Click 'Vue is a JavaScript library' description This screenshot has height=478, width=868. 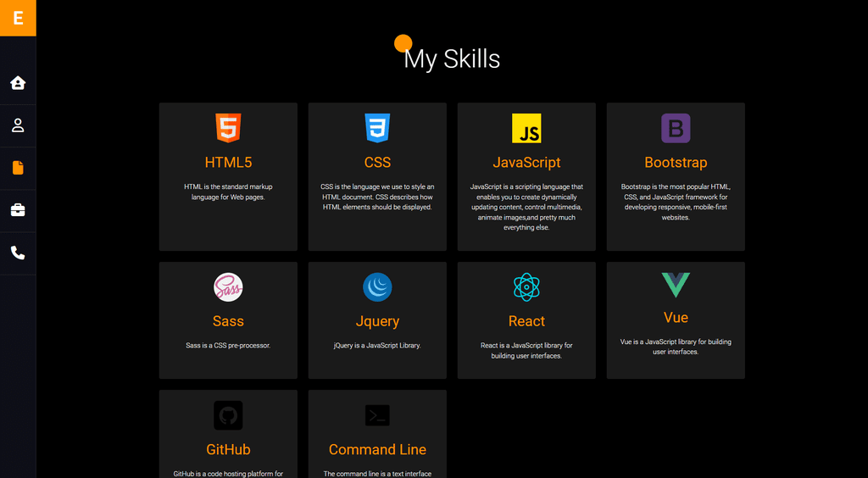click(x=676, y=347)
